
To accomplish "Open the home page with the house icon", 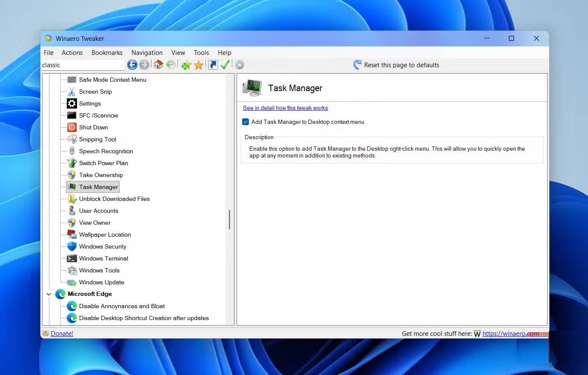I will click(x=158, y=64).
